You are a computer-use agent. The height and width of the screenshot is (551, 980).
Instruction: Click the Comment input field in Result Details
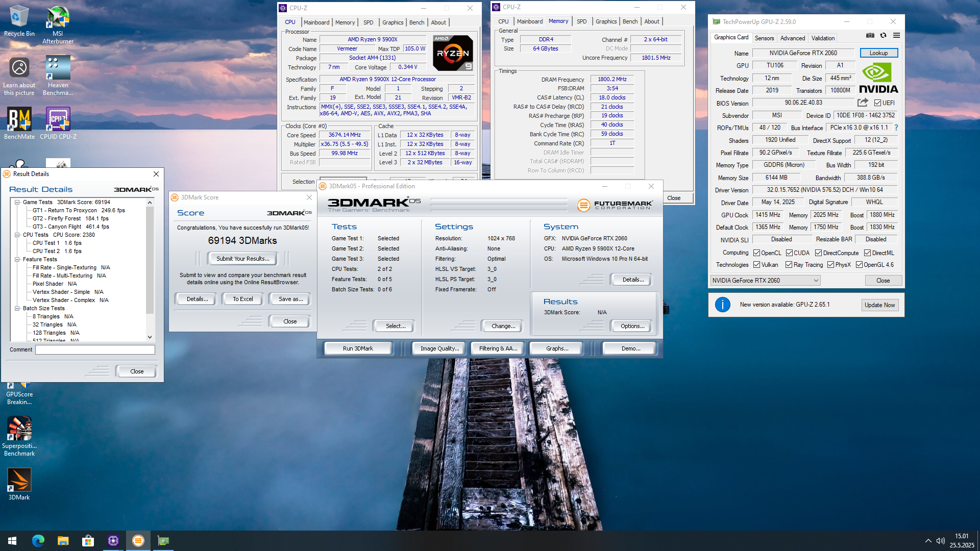(95, 349)
